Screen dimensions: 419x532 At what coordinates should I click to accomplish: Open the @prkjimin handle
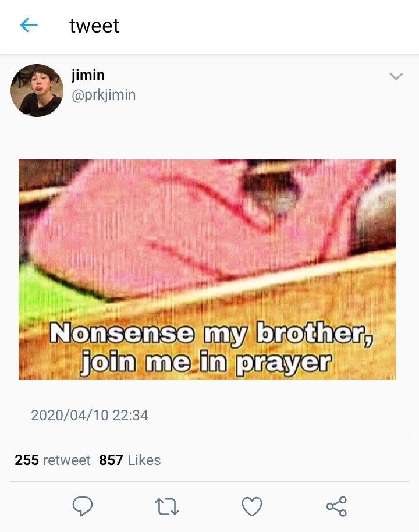pos(104,95)
